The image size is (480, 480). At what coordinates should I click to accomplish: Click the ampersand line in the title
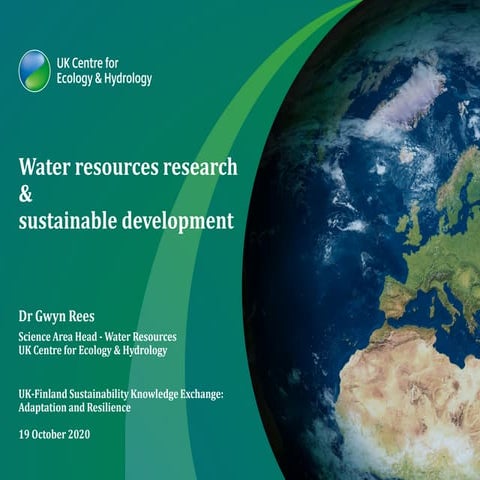25,194
